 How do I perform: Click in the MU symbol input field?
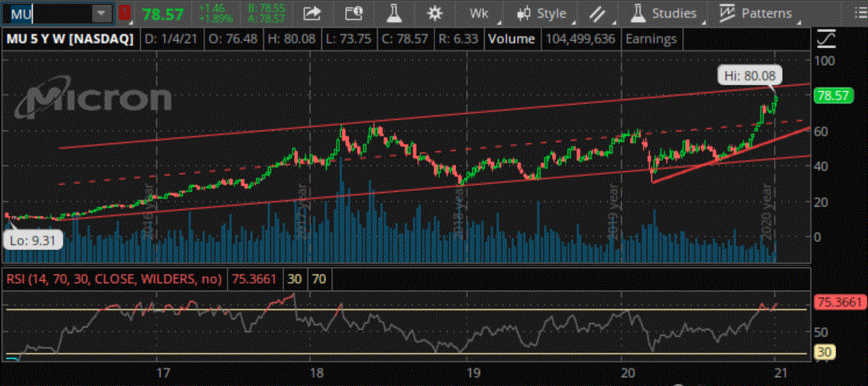[46, 13]
